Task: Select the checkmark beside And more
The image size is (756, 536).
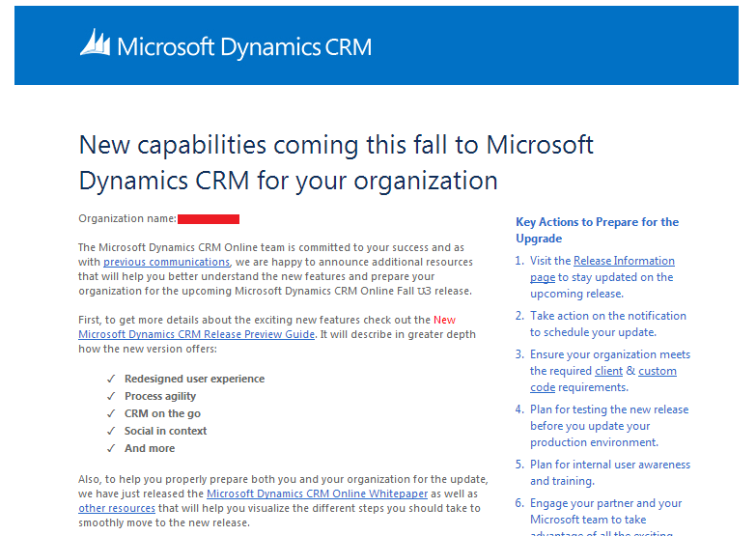Action: point(110,448)
